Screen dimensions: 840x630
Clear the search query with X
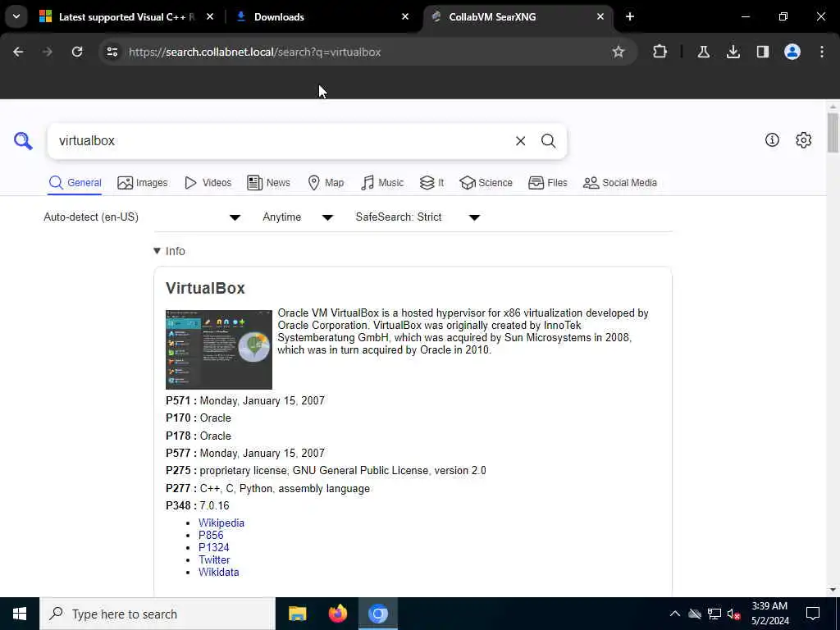coord(520,141)
